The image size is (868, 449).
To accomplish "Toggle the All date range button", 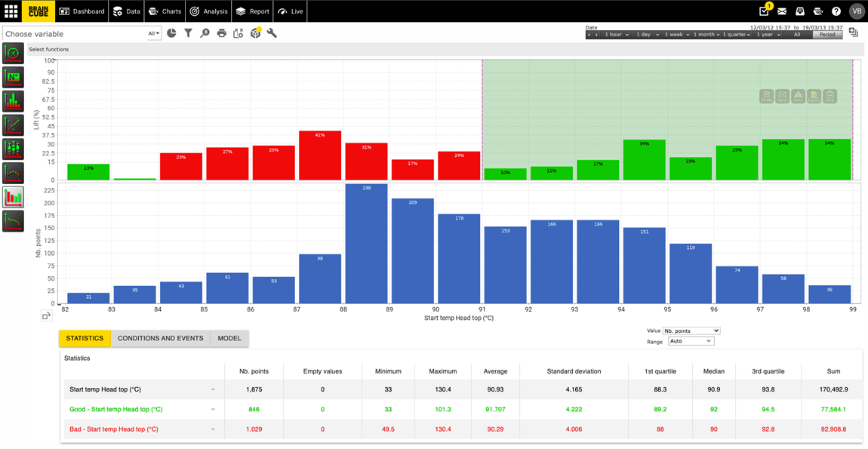I will (796, 35).
